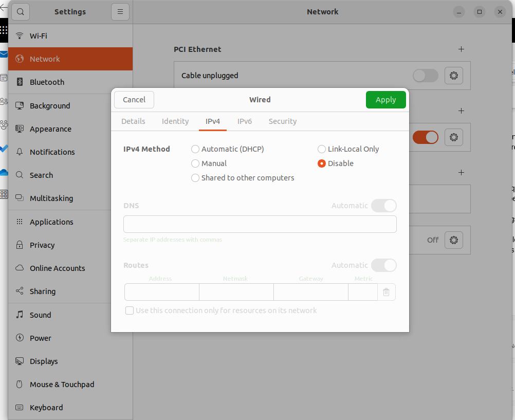The width and height of the screenshot is (515, 420).
Task: Check 'Use this connection only for resources'
Action: click(130, 311)
